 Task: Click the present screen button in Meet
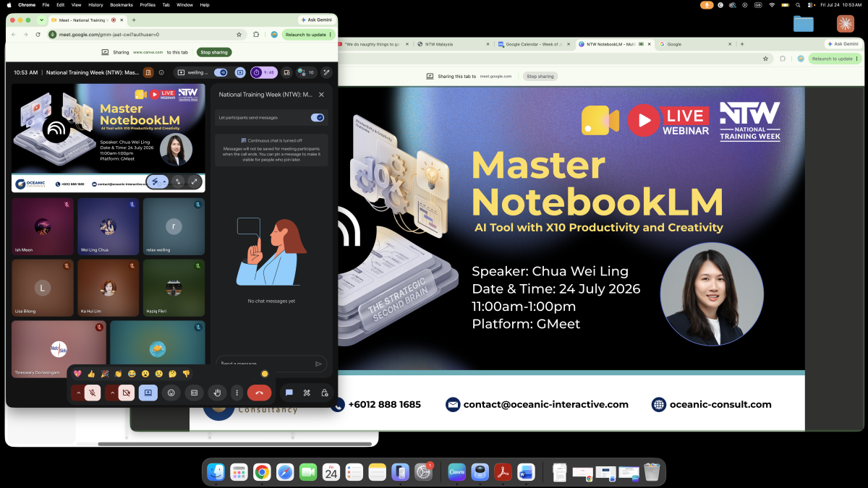click(148, 393)
